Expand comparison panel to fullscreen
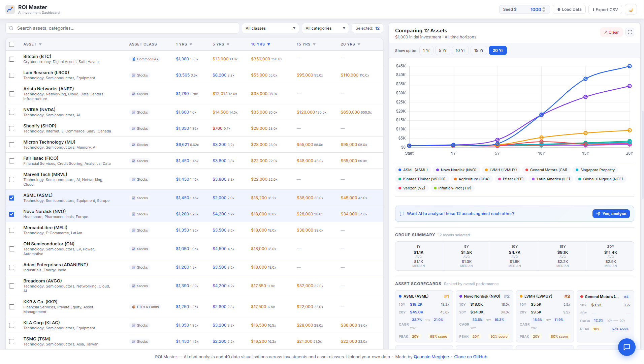The image size is (644, 364). pos(630,32)
